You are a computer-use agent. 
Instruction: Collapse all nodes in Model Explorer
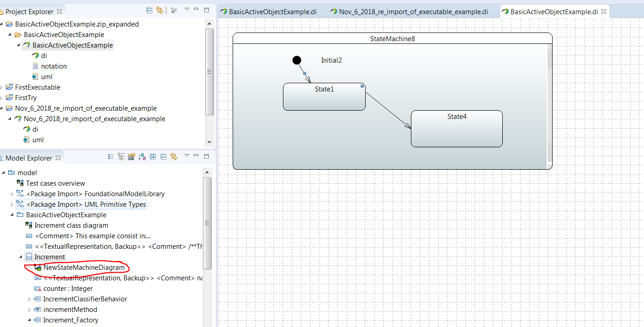[163, 156]
